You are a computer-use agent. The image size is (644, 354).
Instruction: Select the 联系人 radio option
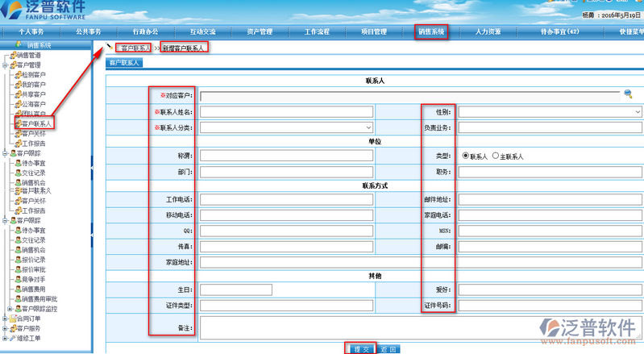[465, 156]
